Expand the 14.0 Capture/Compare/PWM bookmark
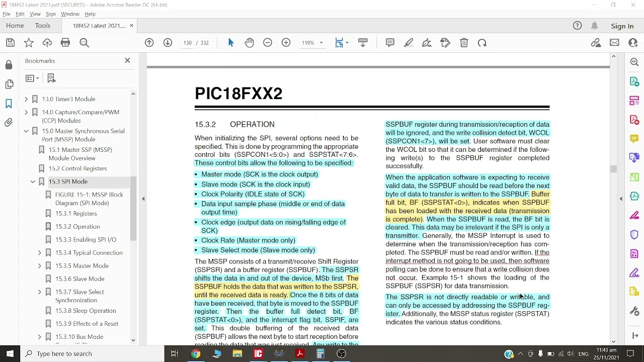 pyautogui.click(x=26, y=112)
